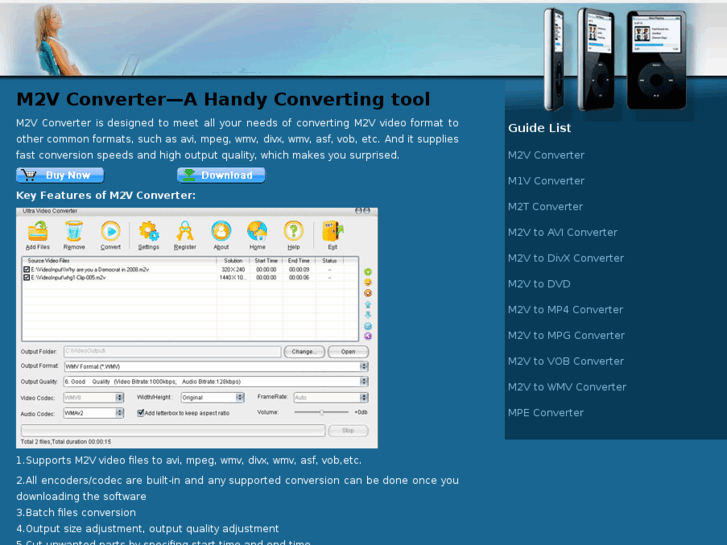Click the Solution column header
Image resolution: width=727 pixels, height=545 pixels.
233,261
